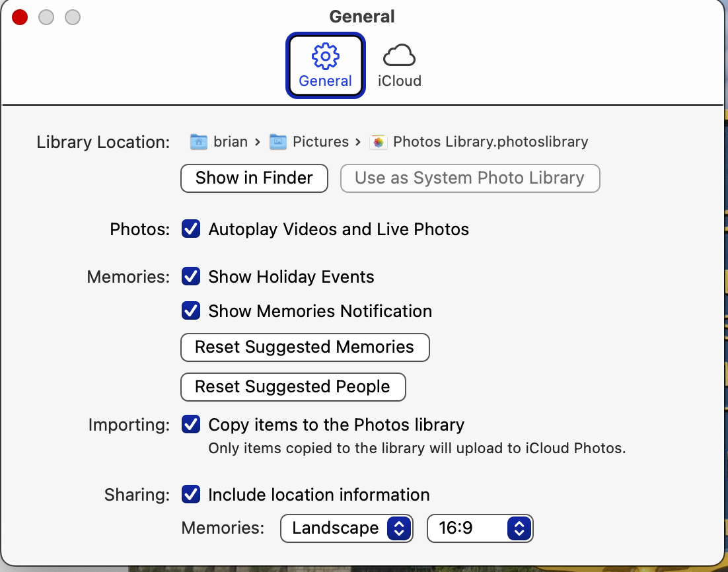
Task: Open the 16:9 aspect ratio dropdown
Action: coord(480,528)
